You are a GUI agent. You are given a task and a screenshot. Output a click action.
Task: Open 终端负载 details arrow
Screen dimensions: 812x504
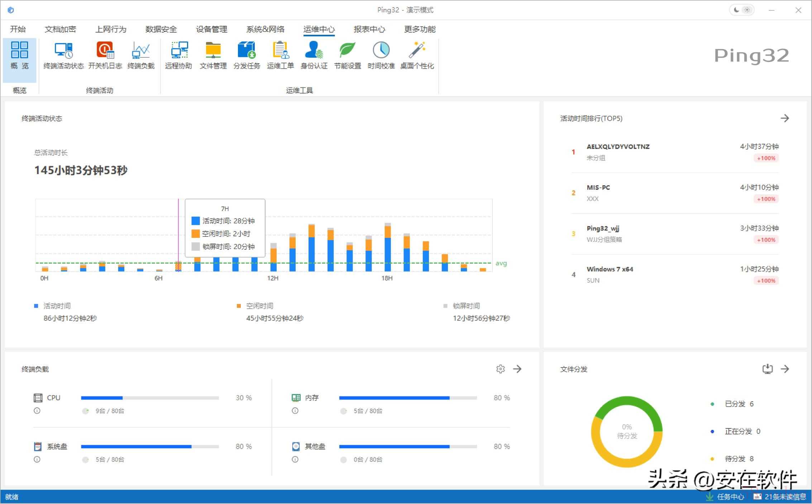[517, 369]
